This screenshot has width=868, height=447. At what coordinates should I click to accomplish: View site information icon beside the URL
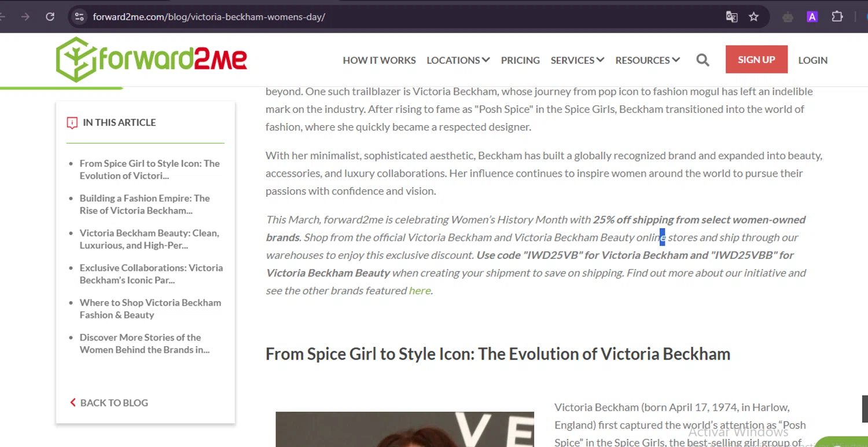tap(80, 17)
